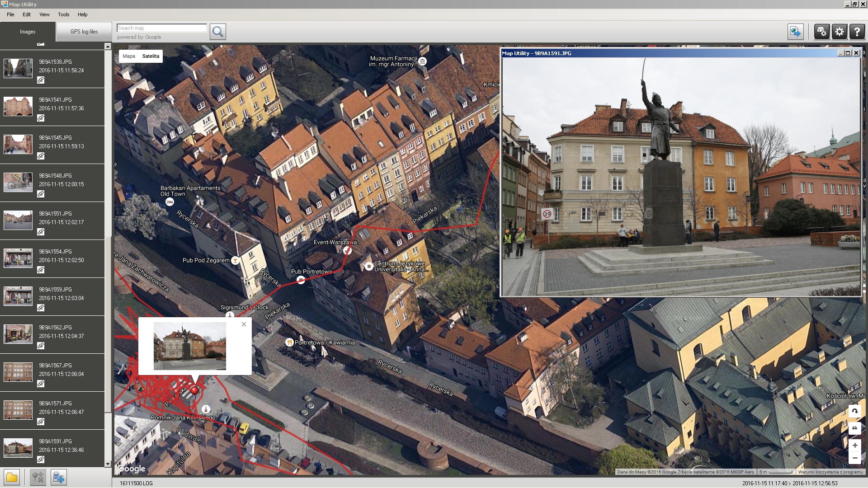Switch map to Satelita view
The image size is (868, 488).
tap(151, 56)
